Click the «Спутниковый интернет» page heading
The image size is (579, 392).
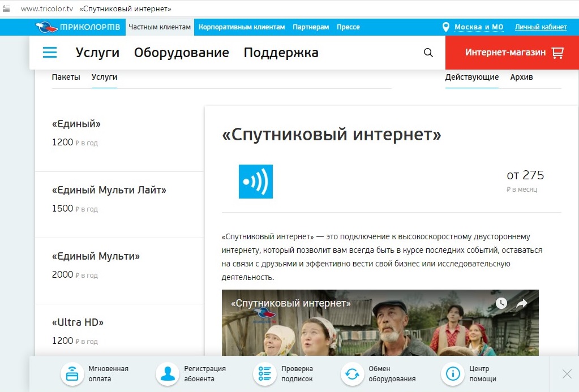pos(331,134)
